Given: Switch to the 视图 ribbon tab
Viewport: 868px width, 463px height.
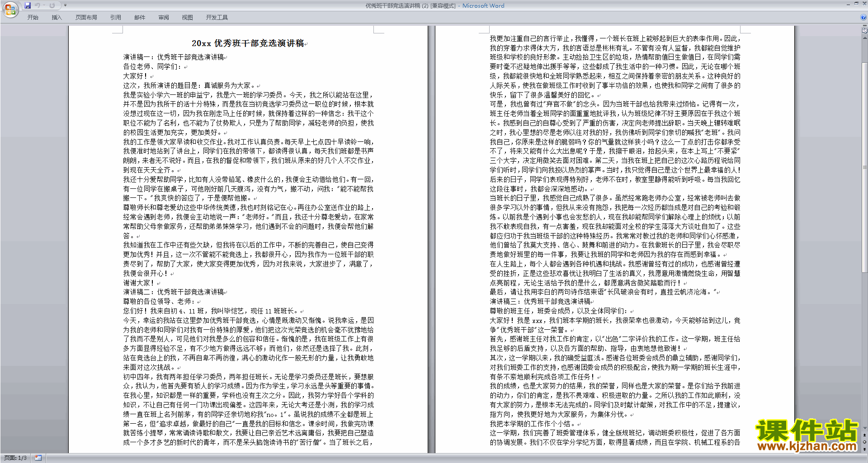Looking at the screenshot, I should [188, 18].
